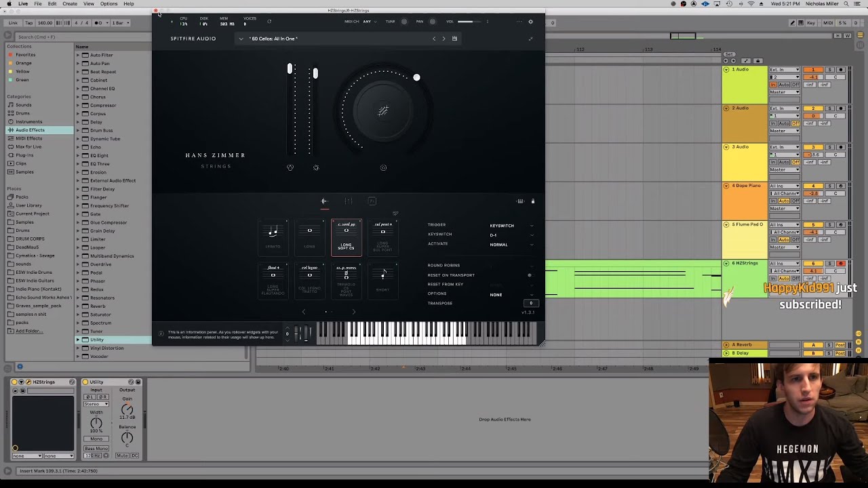Viewport: 868px width, 488px height.
Task: Open the Options menu
Action: (x=108, y=4)
